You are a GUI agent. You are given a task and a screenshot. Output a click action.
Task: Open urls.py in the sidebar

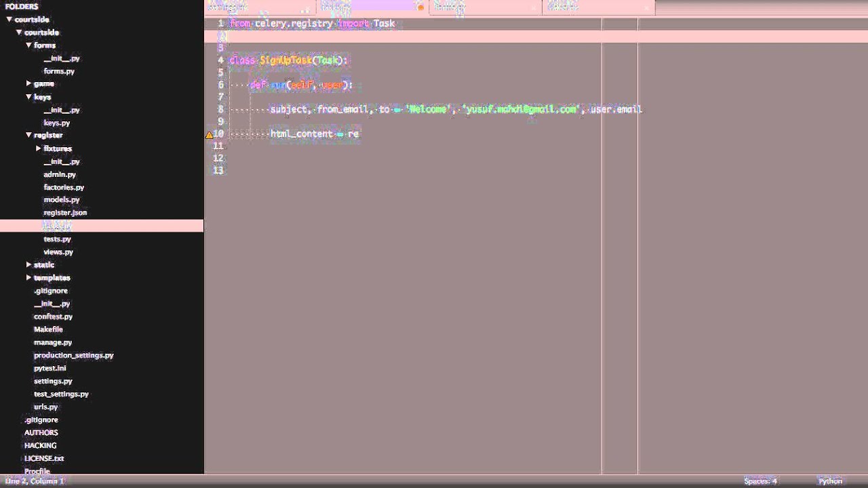point(45,407)
